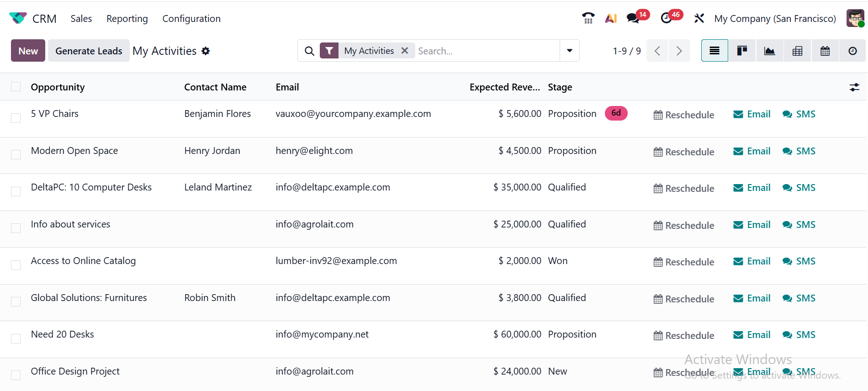
Task: Open the Reporting menu
Action: click(x=127, y=19)
